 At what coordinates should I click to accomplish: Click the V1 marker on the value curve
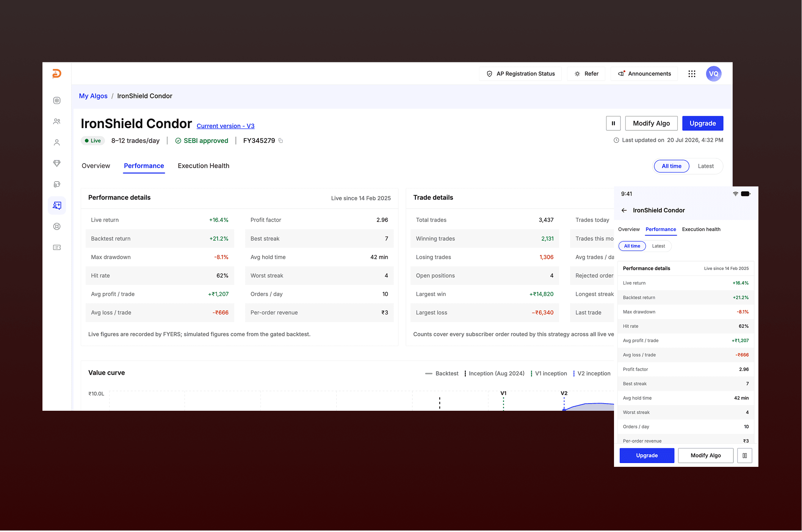503,393
